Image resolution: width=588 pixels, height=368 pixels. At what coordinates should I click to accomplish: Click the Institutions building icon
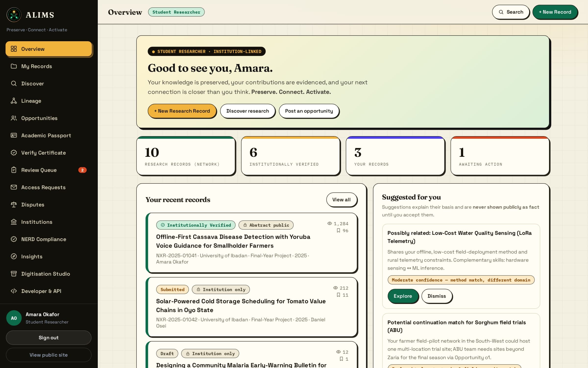(x=14, y=222)
